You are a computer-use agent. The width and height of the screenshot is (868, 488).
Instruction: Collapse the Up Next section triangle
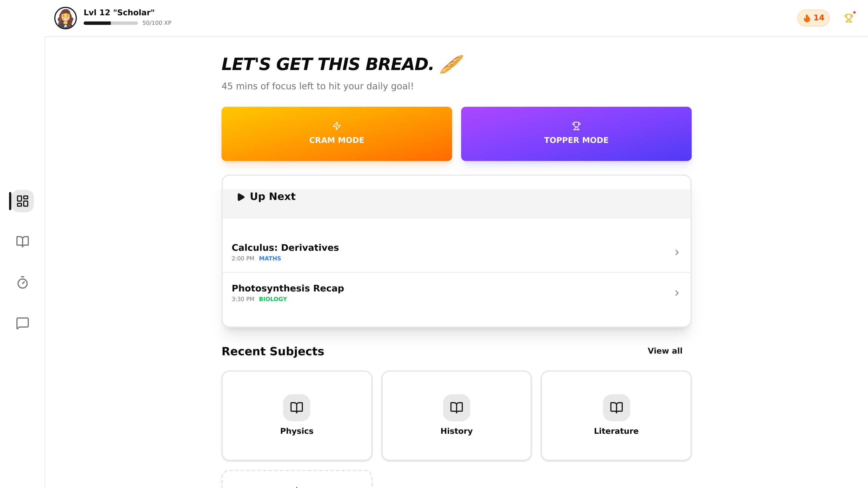pos(241,197)
